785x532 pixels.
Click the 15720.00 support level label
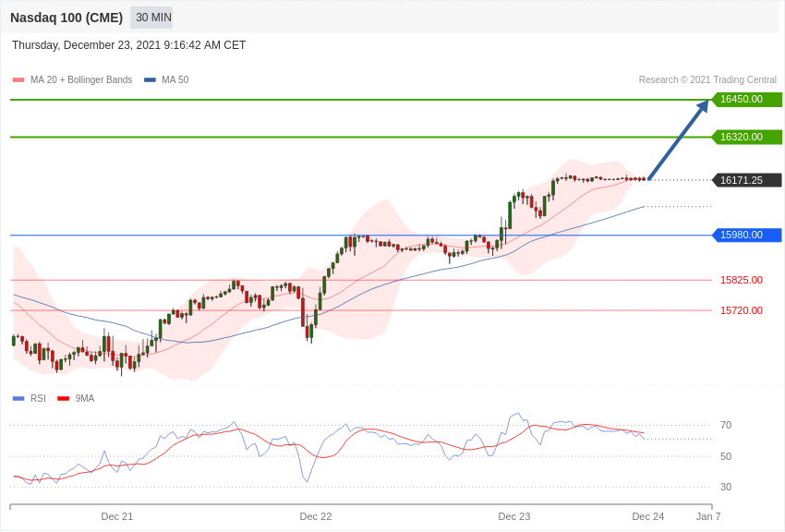pos(742,310)
